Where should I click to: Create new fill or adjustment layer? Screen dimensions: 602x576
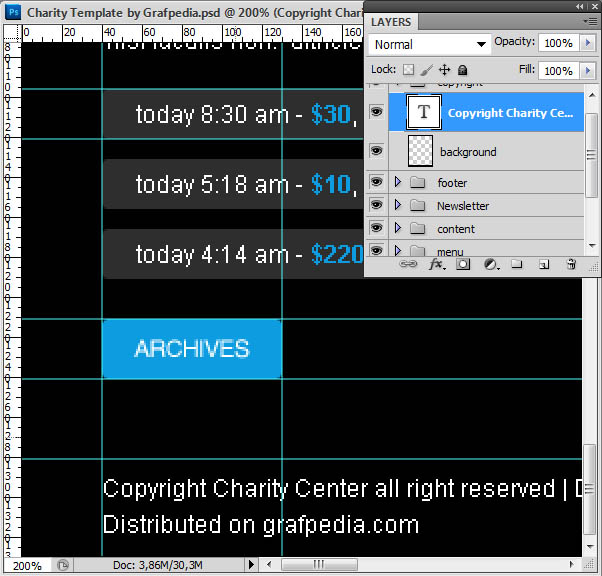pyautogui.click(x=491, y=264)
